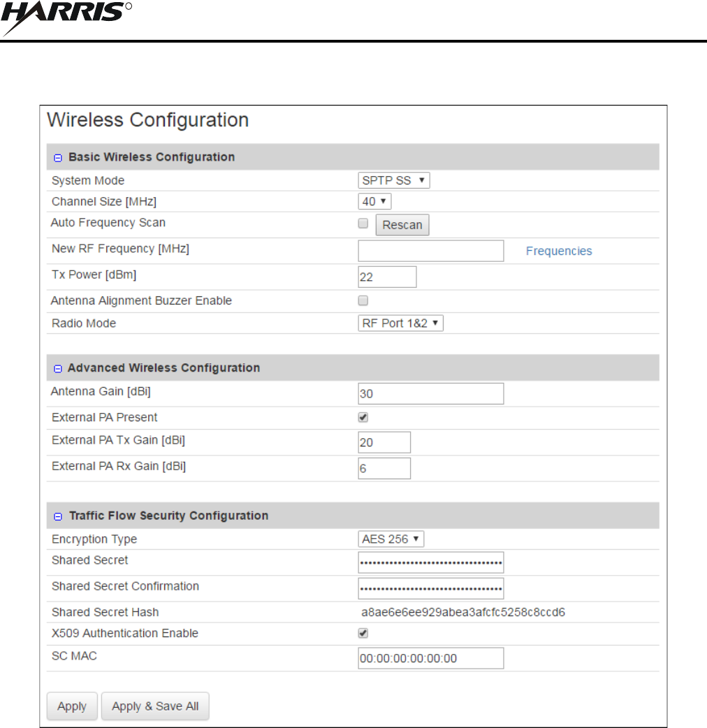707x728 pixels.
Task: Click the Auto Frequency Scan label
Action: [108, 222]
